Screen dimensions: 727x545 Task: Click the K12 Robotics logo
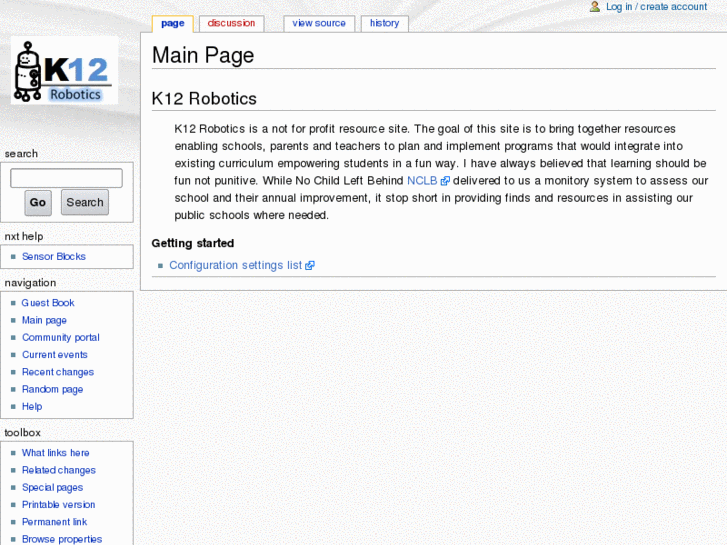[65, 71]
